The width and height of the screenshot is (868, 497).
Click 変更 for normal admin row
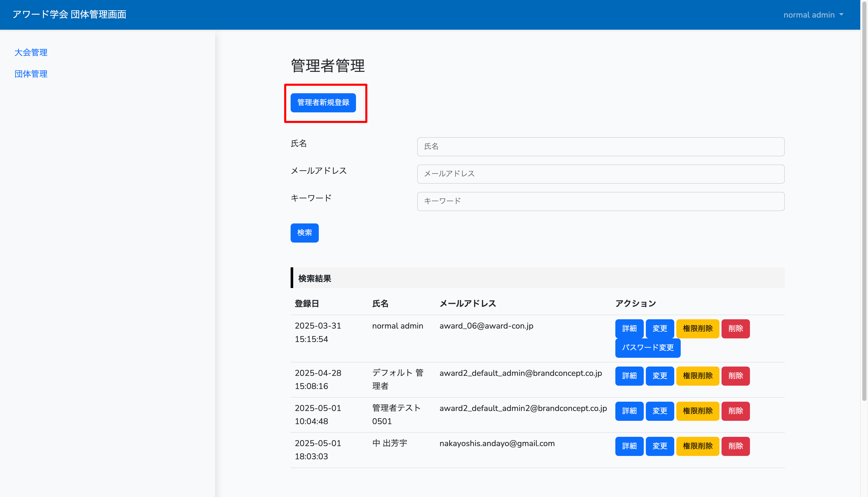point(660,328)
